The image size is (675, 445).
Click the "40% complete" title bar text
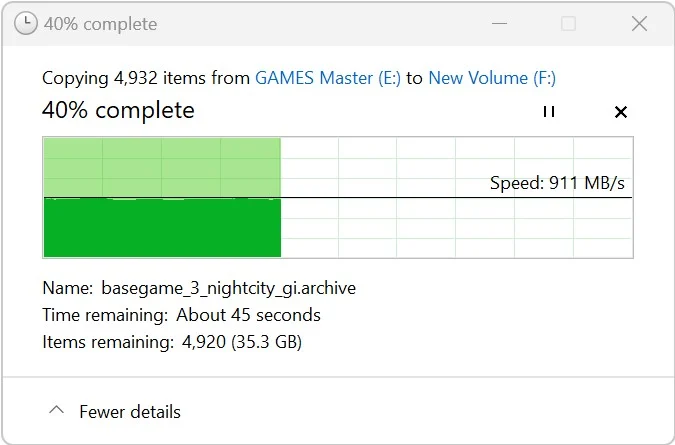point(100,24)
